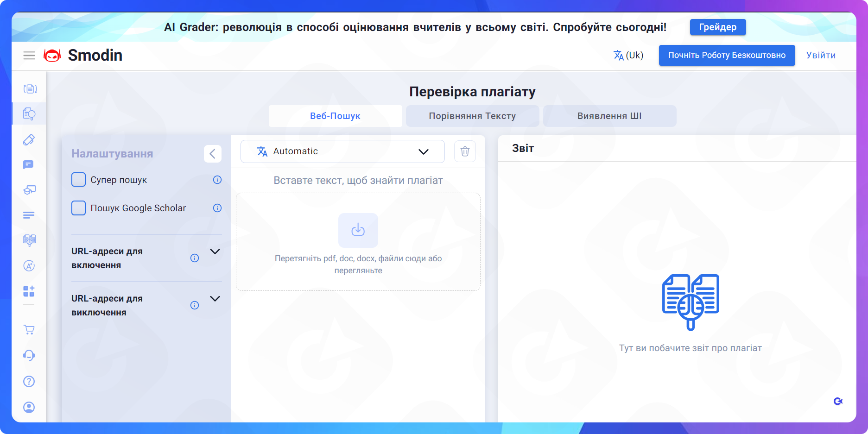
Task: Open the AI Chat speech bubble icon
Action: (x=29, y=164)
